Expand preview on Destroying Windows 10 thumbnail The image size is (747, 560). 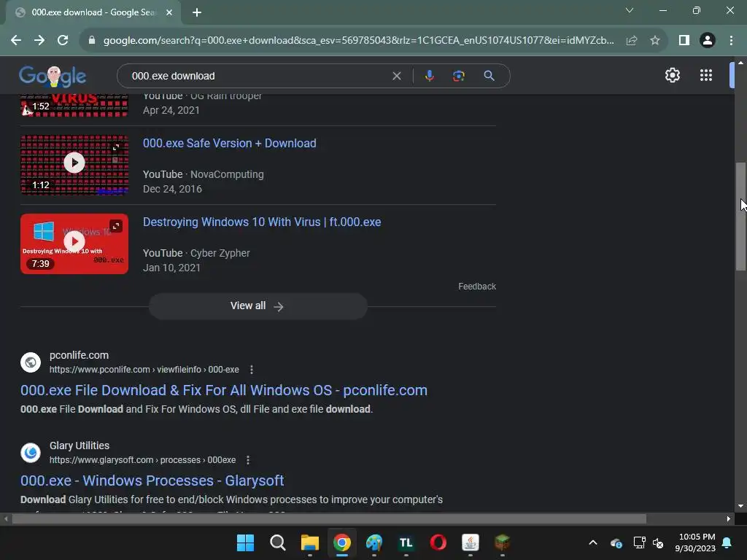[x=116, y=226]
